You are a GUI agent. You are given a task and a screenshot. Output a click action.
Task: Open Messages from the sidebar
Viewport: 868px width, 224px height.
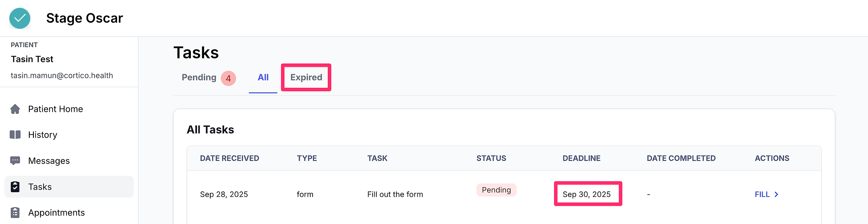pos(49,161)
